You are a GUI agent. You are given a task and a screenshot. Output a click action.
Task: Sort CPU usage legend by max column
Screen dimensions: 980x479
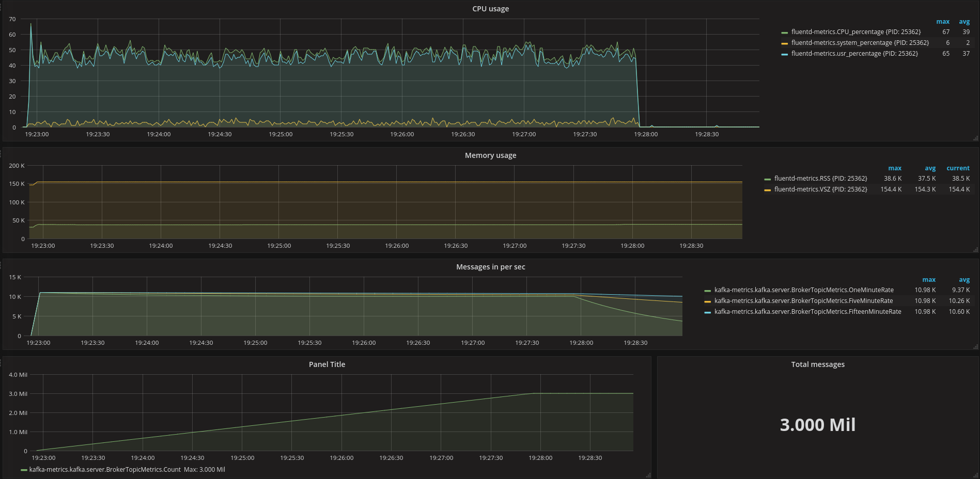click(x=942, y=22)
